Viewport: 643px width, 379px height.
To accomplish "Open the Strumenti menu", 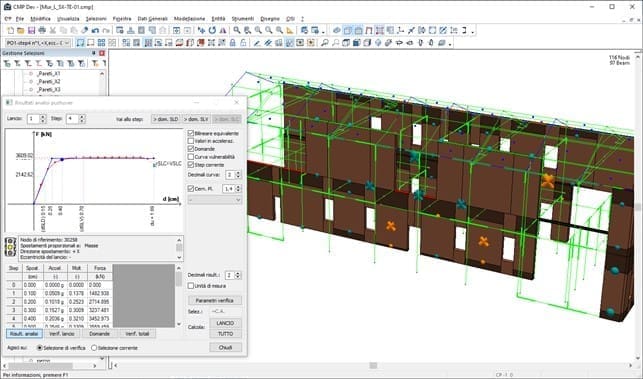I will (x=242, y=19).
